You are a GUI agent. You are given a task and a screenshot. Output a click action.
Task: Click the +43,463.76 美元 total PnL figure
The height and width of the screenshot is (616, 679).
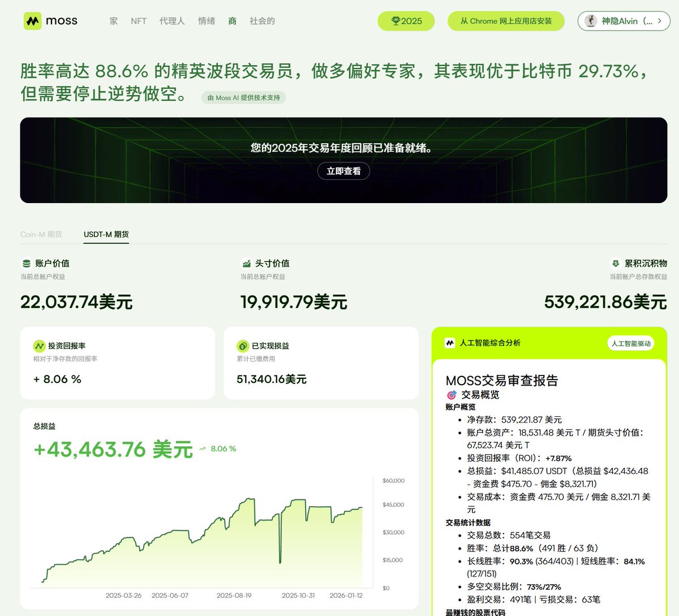click(x=113, y=450)
